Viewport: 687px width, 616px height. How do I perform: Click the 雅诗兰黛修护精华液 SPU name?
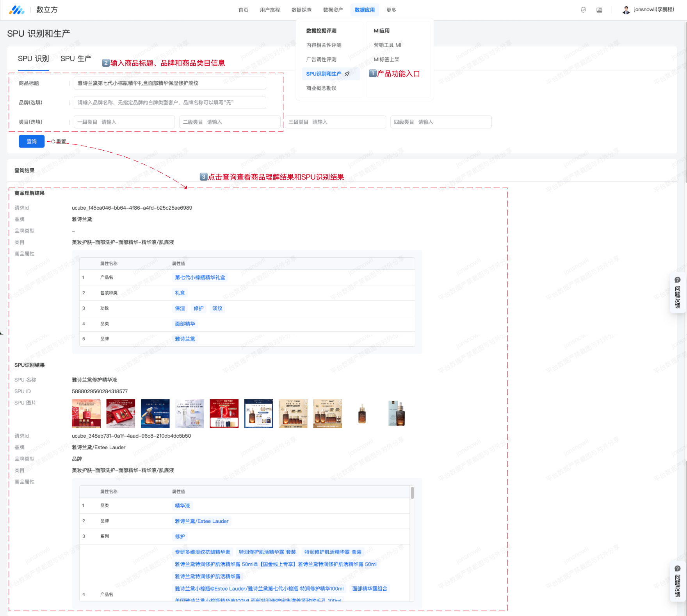[94, 380]
